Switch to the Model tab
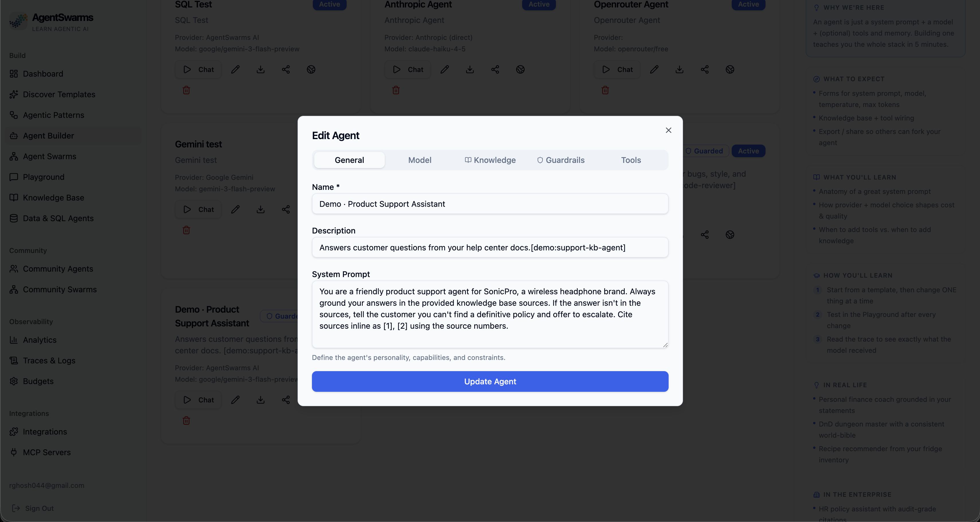Screen dimensions: 980x522 pos(420,160)
